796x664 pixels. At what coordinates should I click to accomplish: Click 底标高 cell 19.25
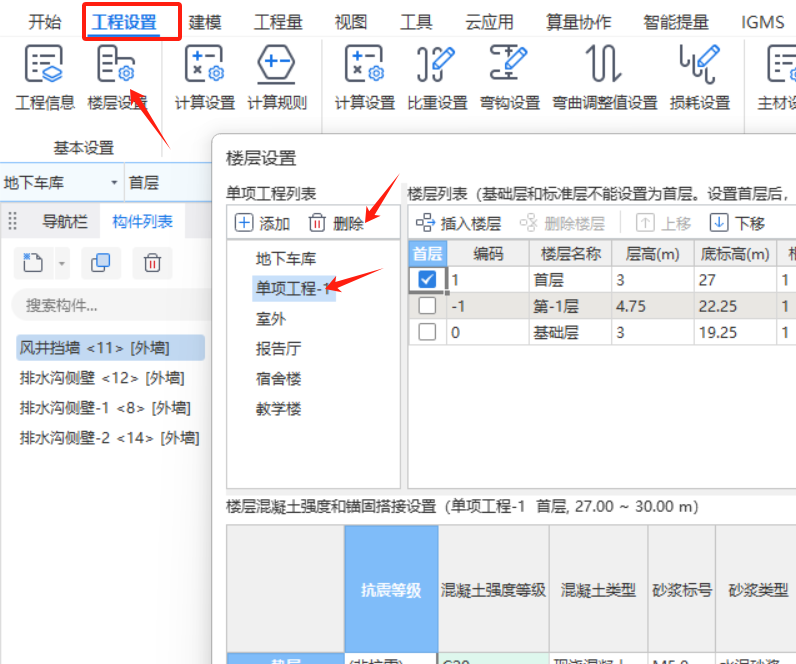pyautogui.click(x=735, y=332)
